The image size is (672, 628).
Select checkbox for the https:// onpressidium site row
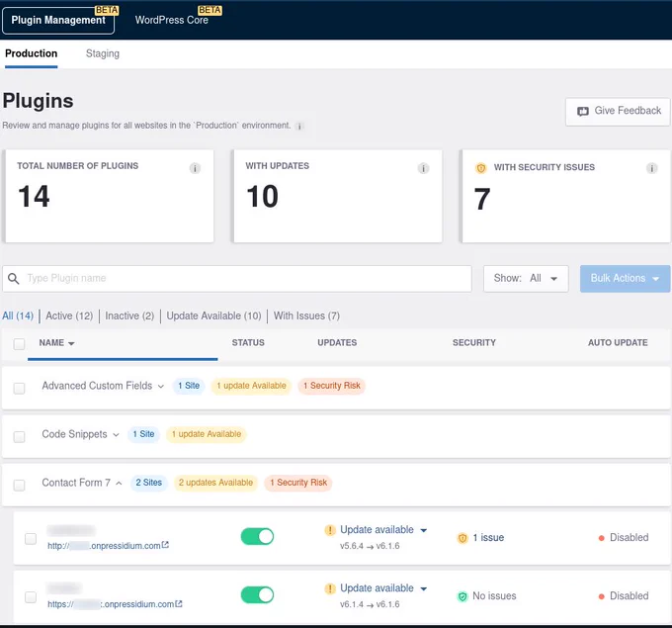click(x=31, y=596)
